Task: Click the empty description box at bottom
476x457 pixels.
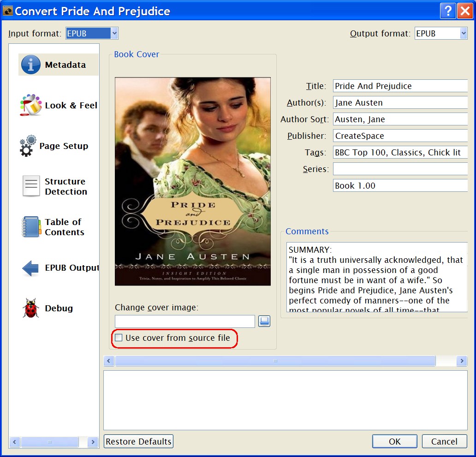Action: [286, 400]
